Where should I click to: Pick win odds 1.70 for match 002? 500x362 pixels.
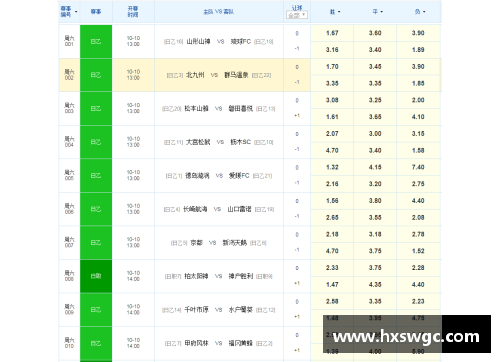332,67
